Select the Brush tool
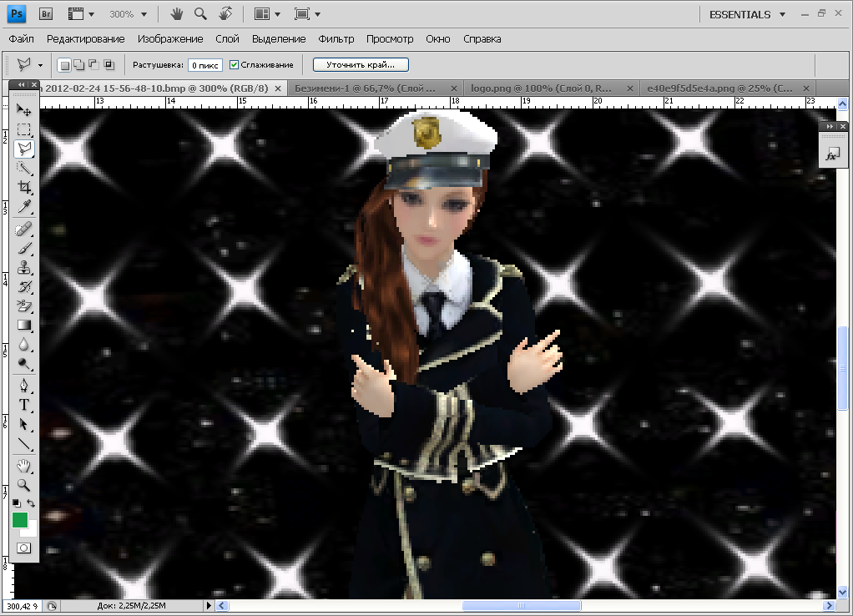The width and height of the screenshot is (853, 616). [24, 248]
